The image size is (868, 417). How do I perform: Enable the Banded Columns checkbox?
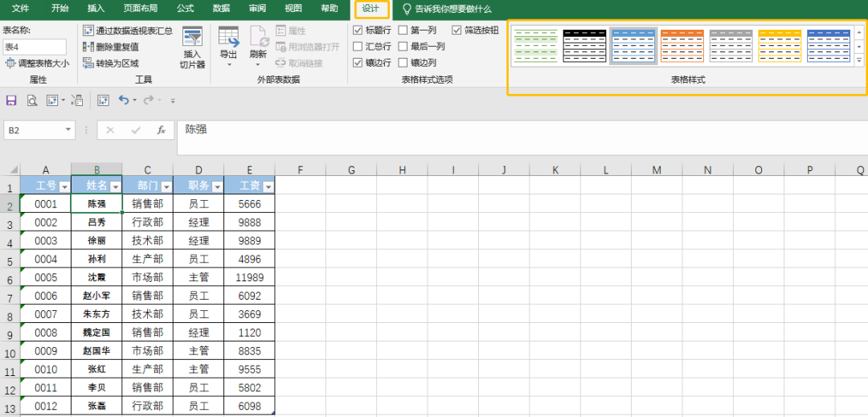[x=403, y=63]
